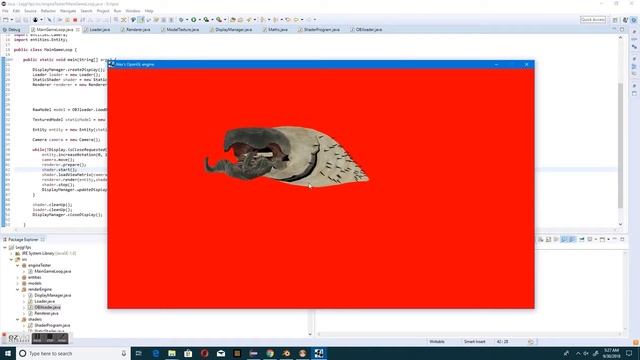Click the Quick Access field
640x360 pixels.
[593, 20]
